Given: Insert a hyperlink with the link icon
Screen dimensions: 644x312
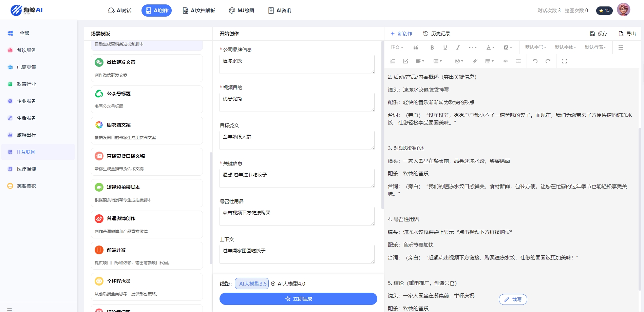Looking at the screenshot, I should [475, 61].
